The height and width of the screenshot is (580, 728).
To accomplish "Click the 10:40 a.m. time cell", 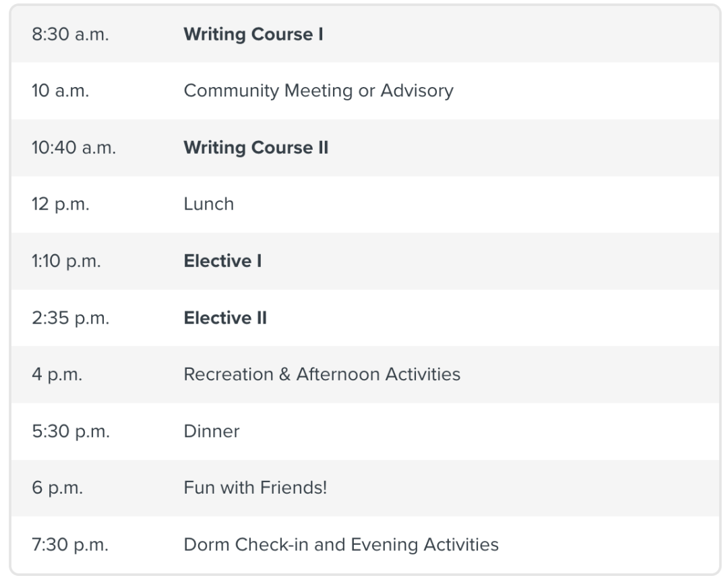I will coord(73,147).
